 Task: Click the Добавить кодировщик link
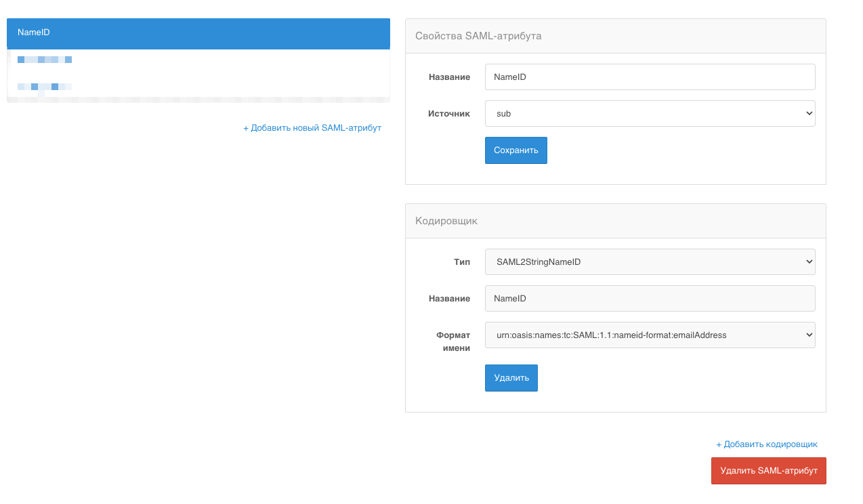tap(766, 444)
